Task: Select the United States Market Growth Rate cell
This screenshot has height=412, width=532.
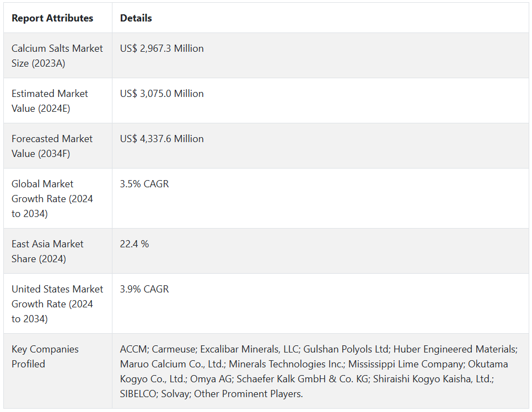Action: coord(57,303)
